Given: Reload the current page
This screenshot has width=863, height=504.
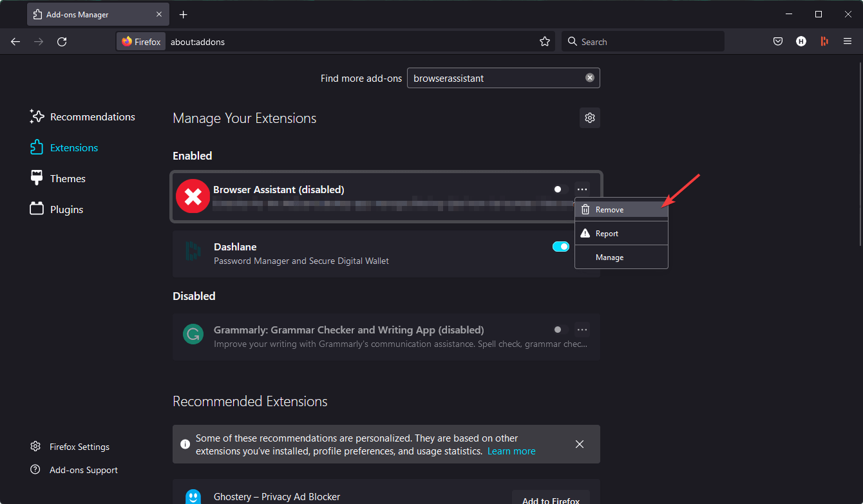Looking at the screenshot, I should pos(62,42).
